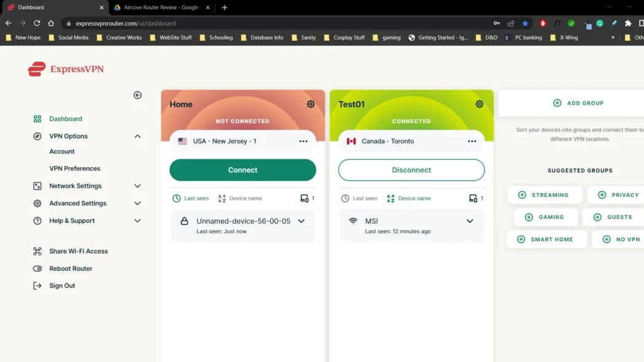Click the Network Settings sidebar icon

tap(37, 186)
